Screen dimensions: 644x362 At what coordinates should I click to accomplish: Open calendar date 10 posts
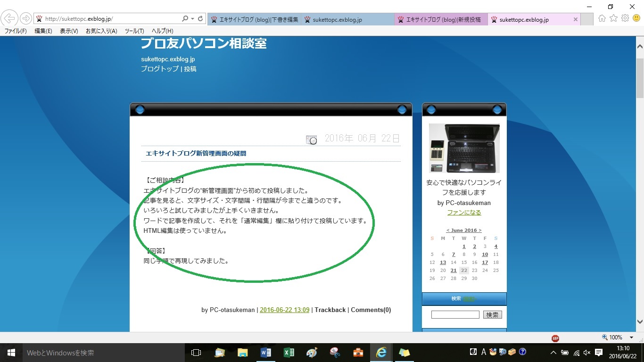(x=485, y=255)
